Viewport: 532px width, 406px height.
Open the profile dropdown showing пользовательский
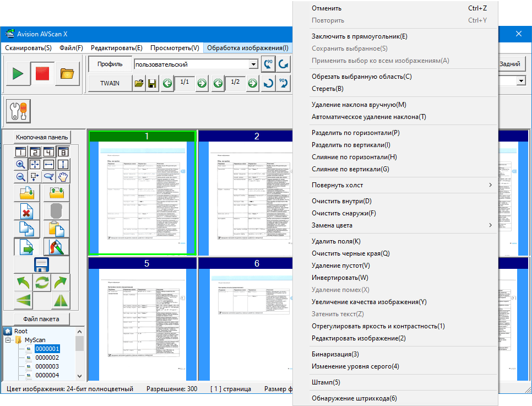[x=196, y=64]
